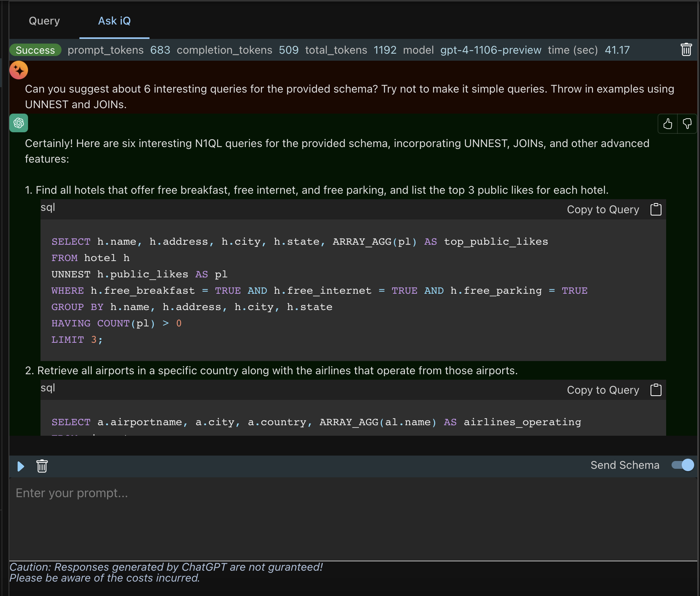The width and height of the screenshot is (700, 596).
Task: Run the prompt with the play icon
Action: coord(21,466)
